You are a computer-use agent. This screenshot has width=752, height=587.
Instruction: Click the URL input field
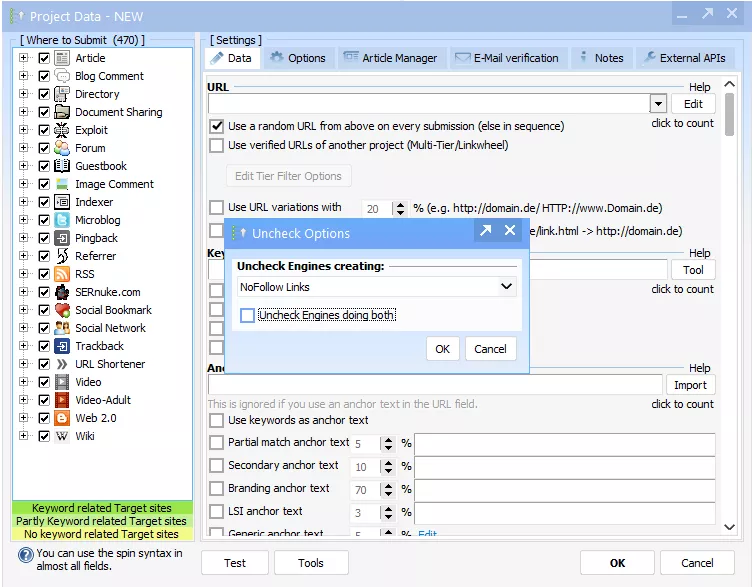point(428,103)
